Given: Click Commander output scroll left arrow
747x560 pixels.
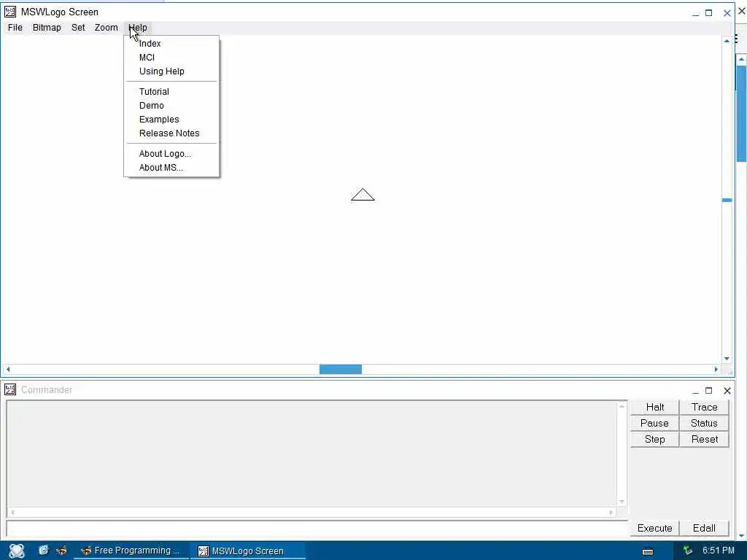Looking at the screenshot, I should click(x=12, y=513).
